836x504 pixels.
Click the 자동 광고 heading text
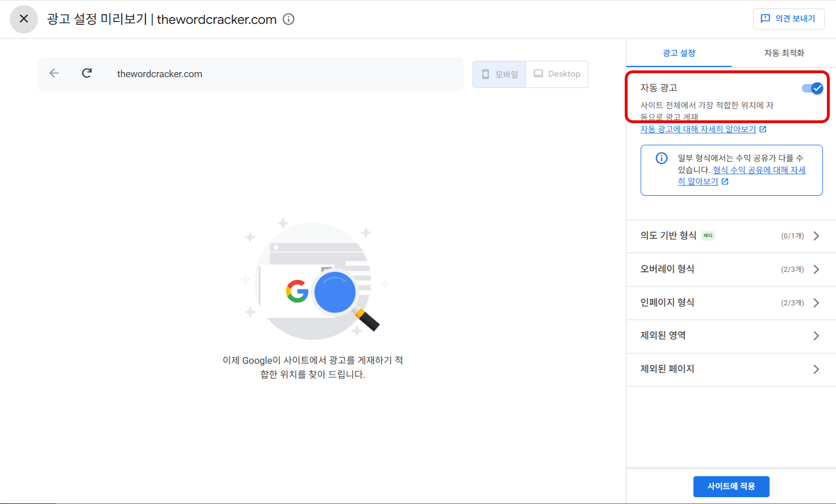[659, 88]
